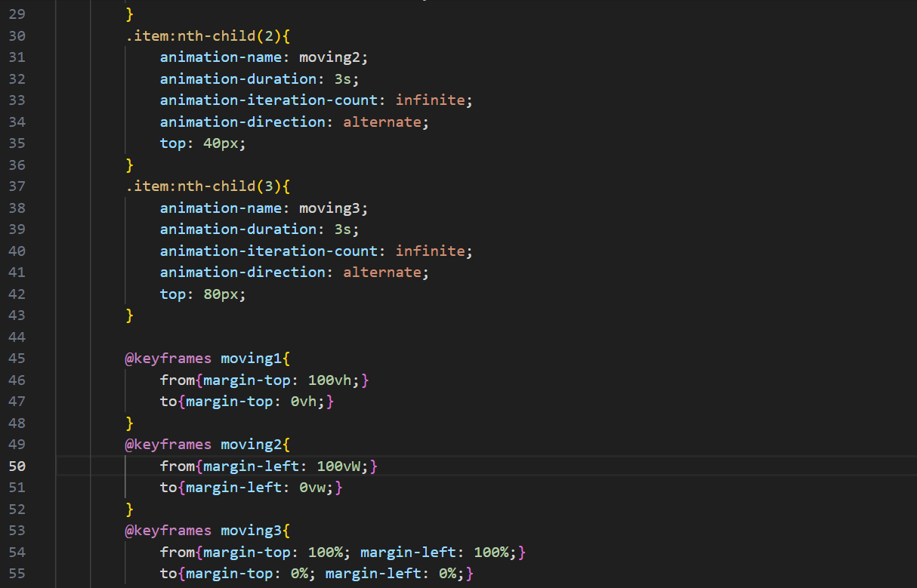
Task: Click the '3s' value on line 32
Action: [x=342, y=79]
